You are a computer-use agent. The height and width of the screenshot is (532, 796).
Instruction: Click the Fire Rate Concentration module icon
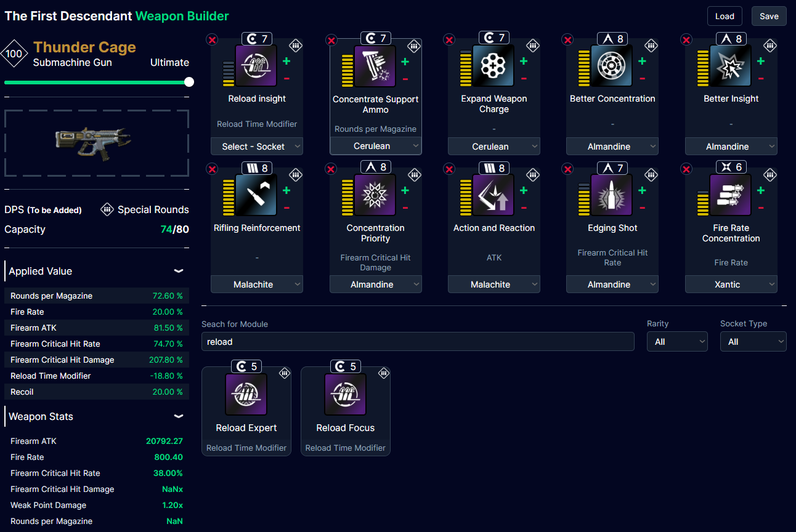731,195
